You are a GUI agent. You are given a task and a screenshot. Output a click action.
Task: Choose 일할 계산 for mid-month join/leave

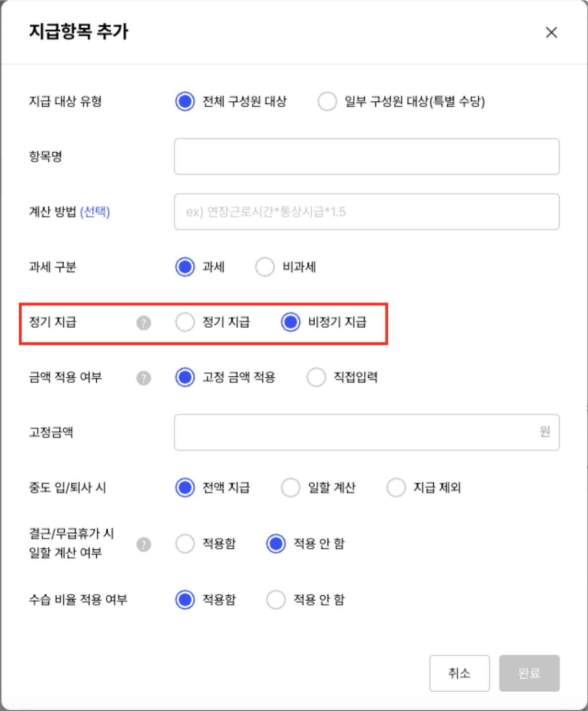point(291,488)
